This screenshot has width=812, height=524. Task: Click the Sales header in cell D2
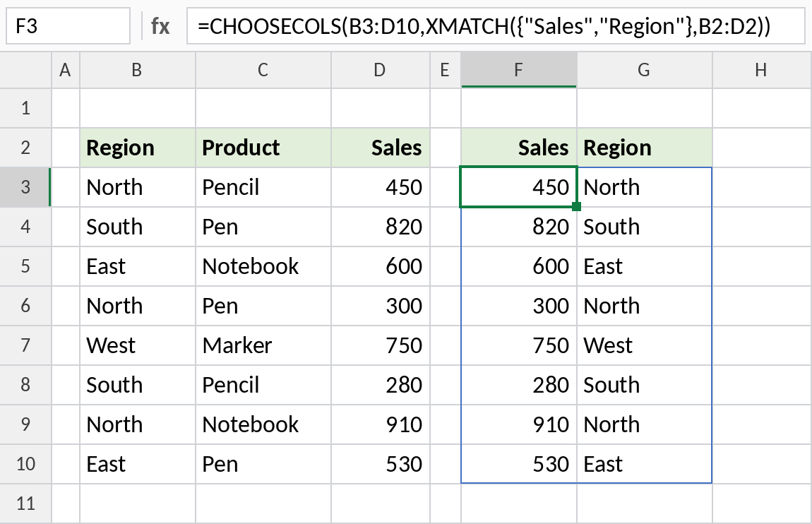coord(380,148)
